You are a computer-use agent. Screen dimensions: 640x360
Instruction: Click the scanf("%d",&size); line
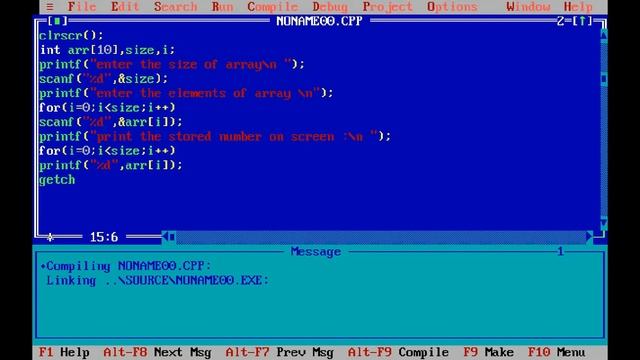(x=103, y=79)
